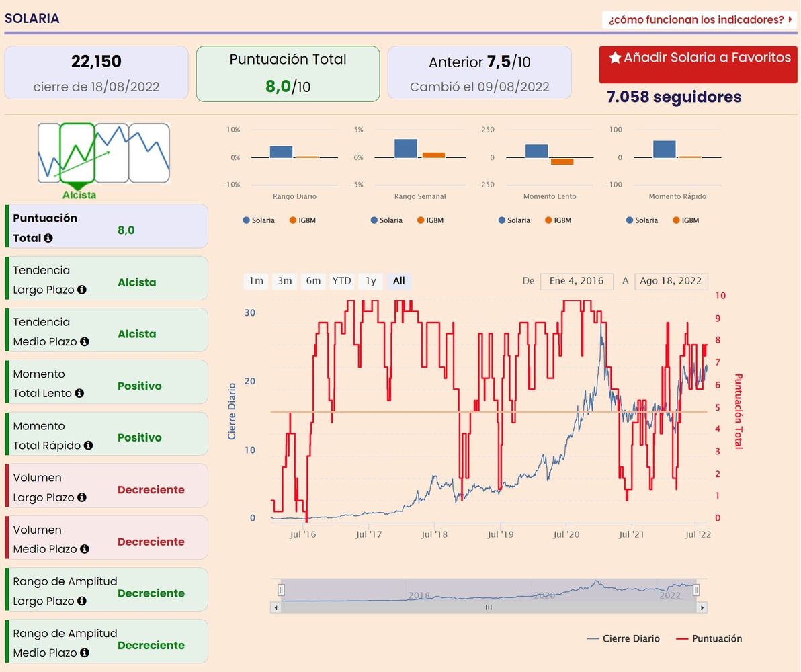Click the 7.058 seguidores text
801x672 pixels.
click(x=674, y=97)
